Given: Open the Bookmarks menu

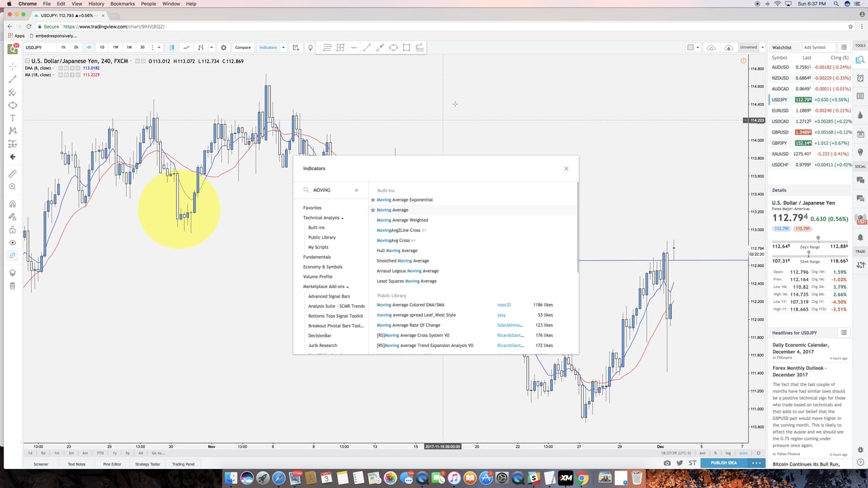Looking at the screenshot, I should (123, 4).
